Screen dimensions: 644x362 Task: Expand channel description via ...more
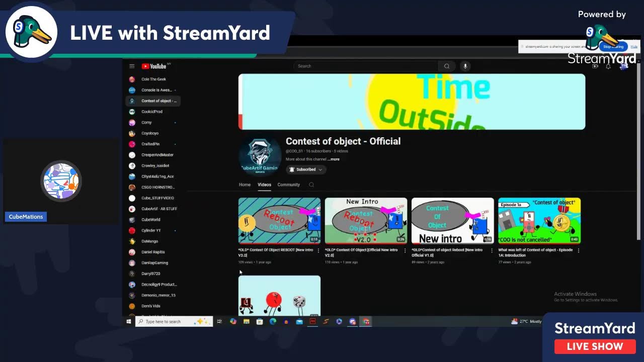coord(334,159)
